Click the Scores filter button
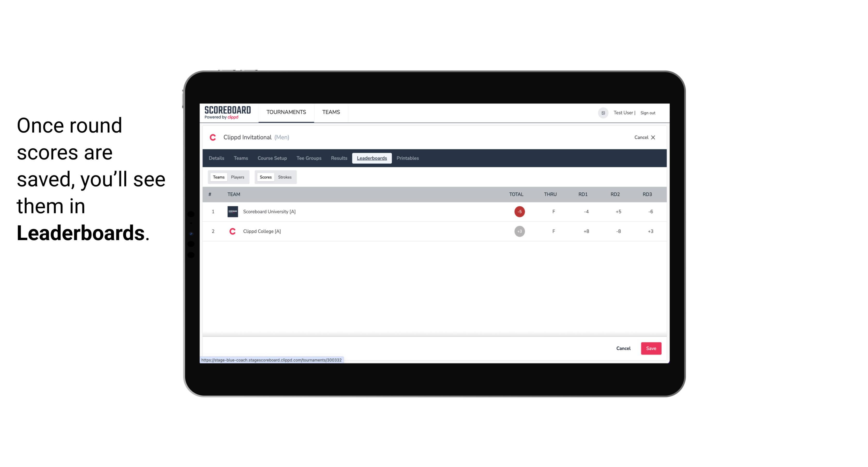This screenshot has width=868, height=467. 265,177
